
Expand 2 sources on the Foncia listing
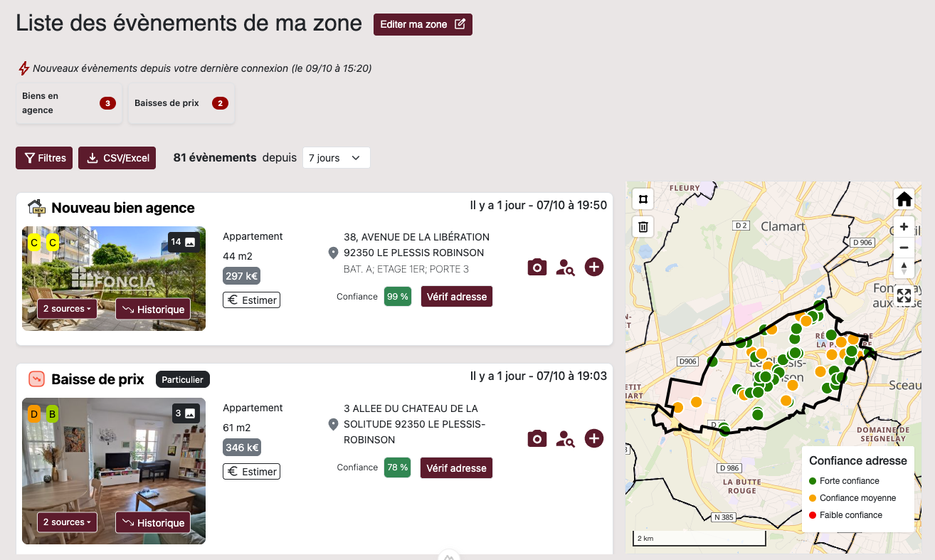click(67, 309)
